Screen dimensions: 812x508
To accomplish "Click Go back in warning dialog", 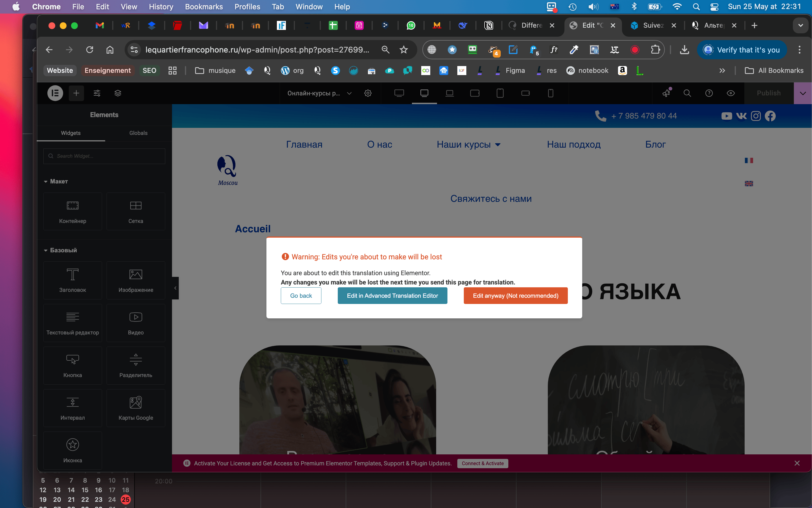I will pos(301,296).
